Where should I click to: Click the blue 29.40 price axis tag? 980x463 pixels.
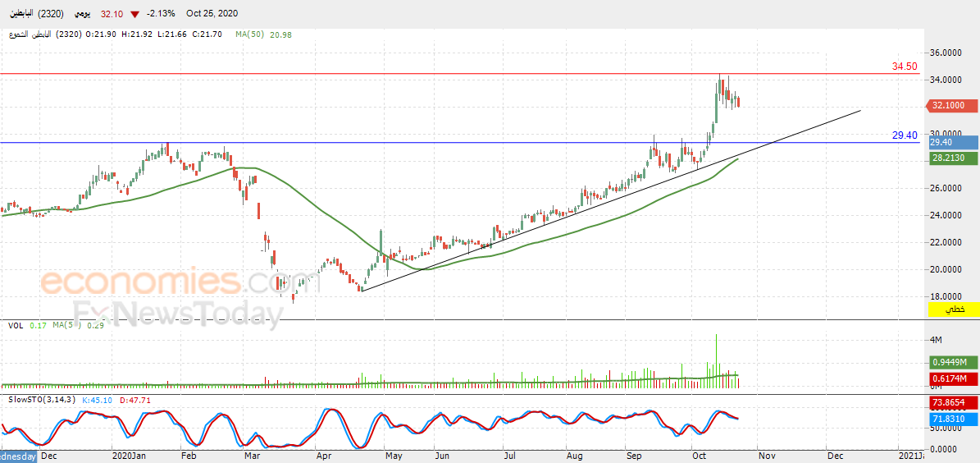(953, 142)
